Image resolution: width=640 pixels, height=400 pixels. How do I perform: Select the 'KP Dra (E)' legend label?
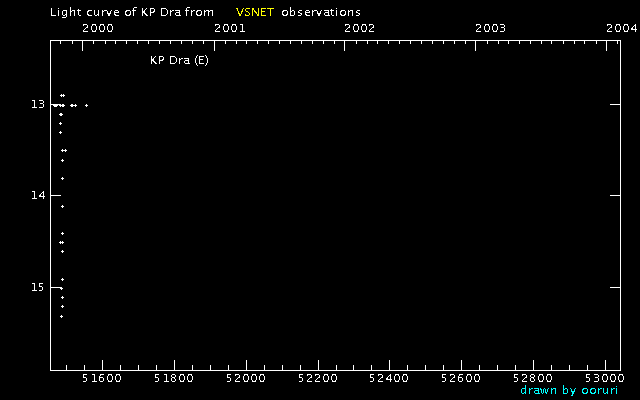[x=179, y=60]
